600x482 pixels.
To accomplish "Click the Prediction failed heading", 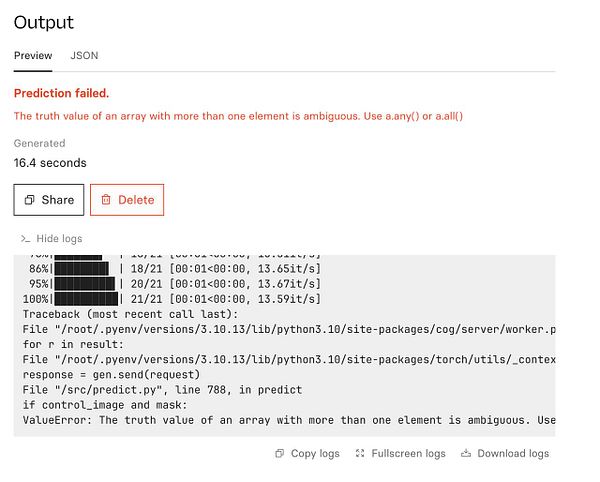I will 61,93.
